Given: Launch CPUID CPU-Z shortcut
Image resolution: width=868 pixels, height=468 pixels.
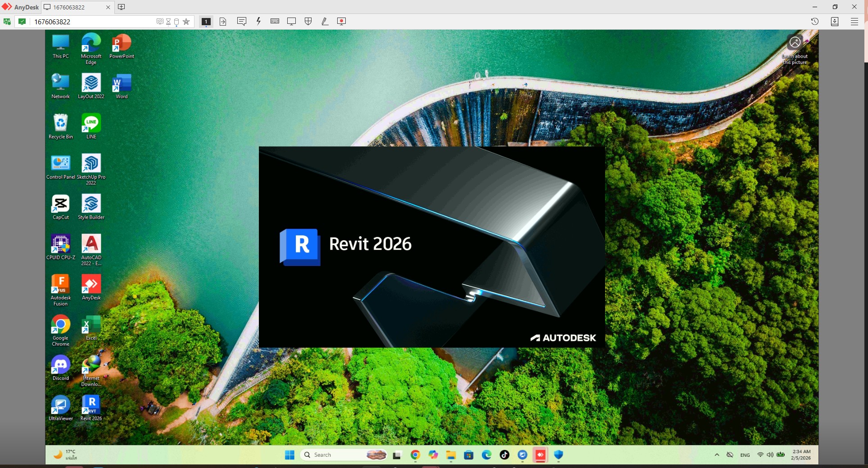Looking at the screenshot, I should (x=61, y=247).
